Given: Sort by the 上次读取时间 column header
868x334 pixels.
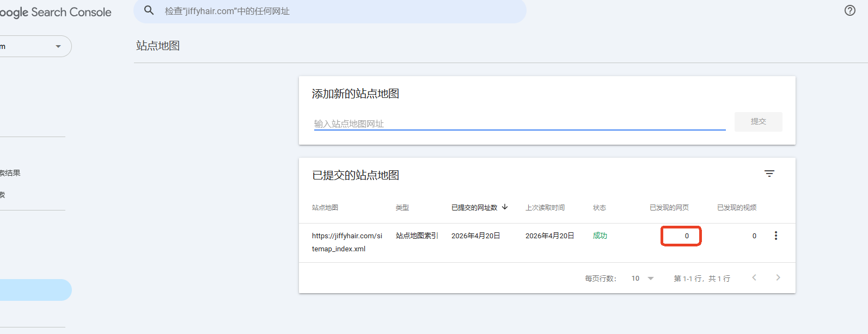Looking at the screenshot, I should pos(545,208).
